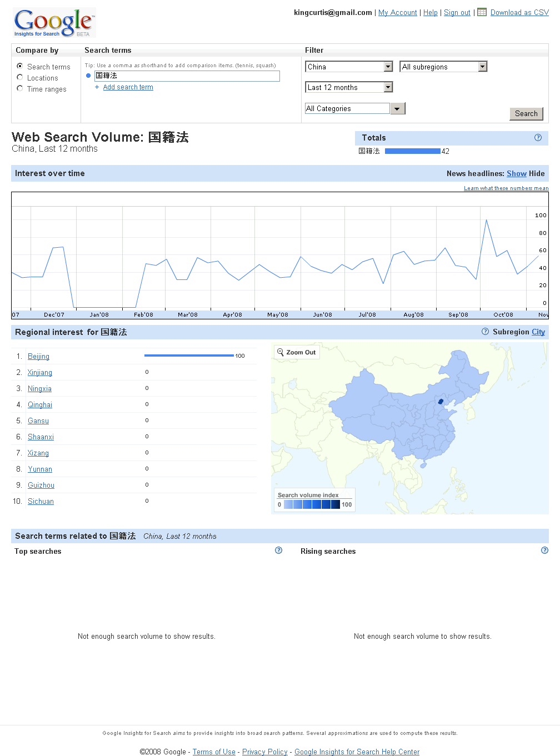
Task: Select the Time ranges radio button
Action: 20,88
